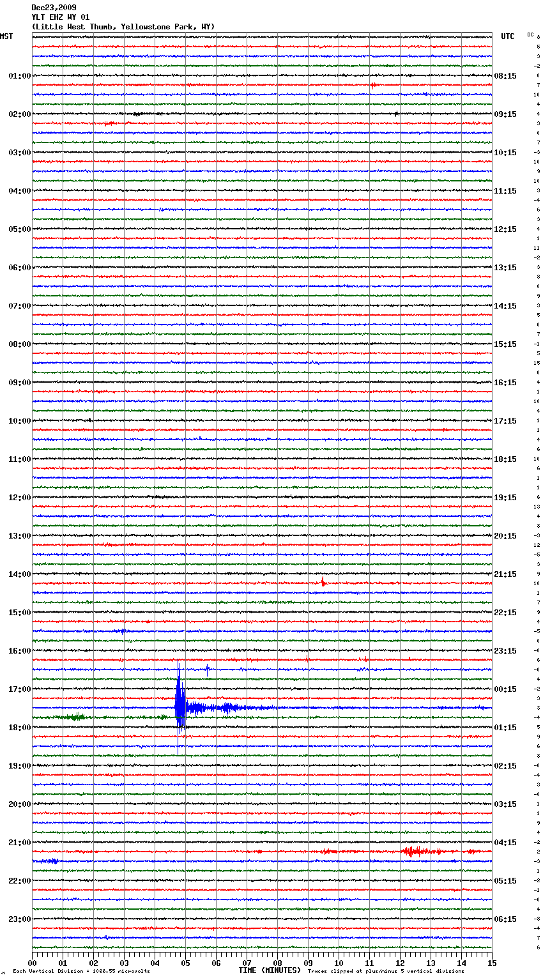Click the Traces clipped at plus/minus 5 divisions note
The width and height of the screenshot is (543, 980).
point(386,971)
